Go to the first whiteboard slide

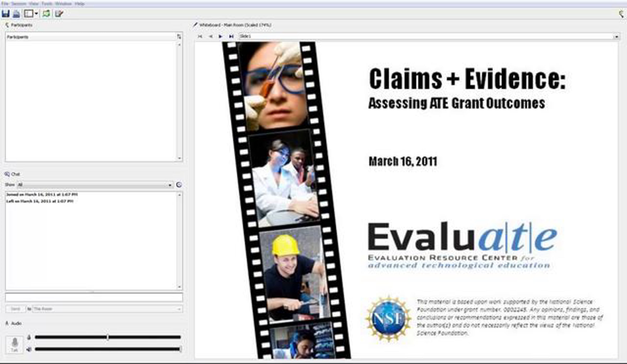tap(200, 36)
